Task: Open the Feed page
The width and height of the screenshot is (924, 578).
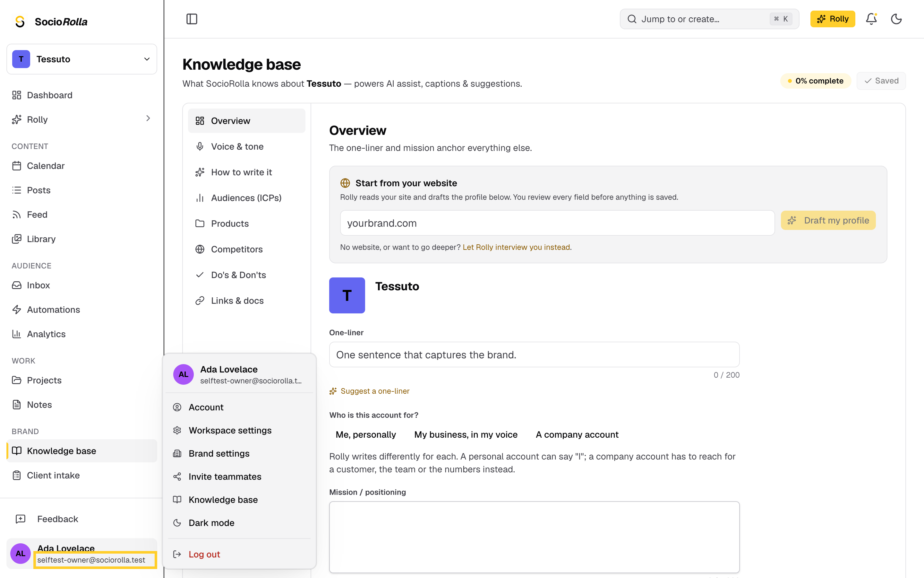Action: click(x=82, y=215)
